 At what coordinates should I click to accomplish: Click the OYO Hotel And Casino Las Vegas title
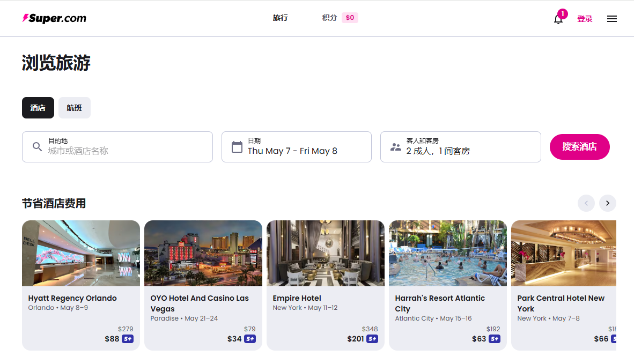[x=200, y=303]
